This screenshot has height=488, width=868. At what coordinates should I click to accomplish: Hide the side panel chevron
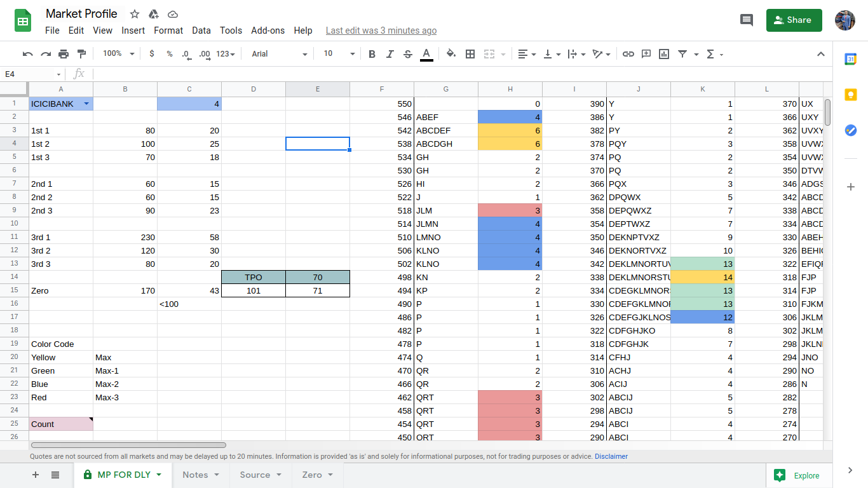pos(850,470)
